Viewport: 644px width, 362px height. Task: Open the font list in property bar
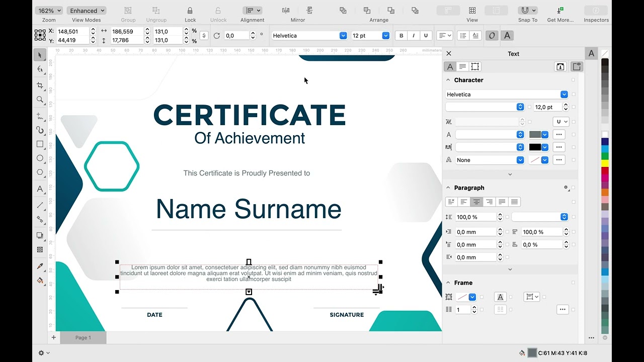[343, 36]
